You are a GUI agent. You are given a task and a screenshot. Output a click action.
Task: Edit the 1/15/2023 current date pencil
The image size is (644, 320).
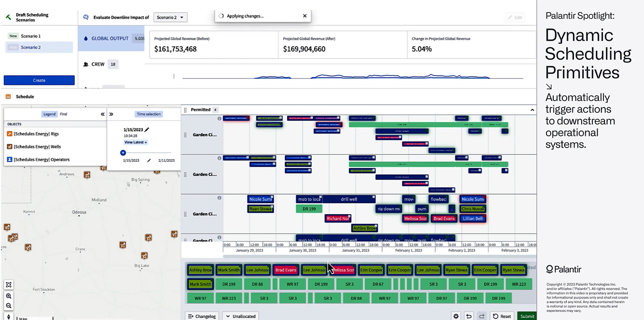click(x=147, y=130)
